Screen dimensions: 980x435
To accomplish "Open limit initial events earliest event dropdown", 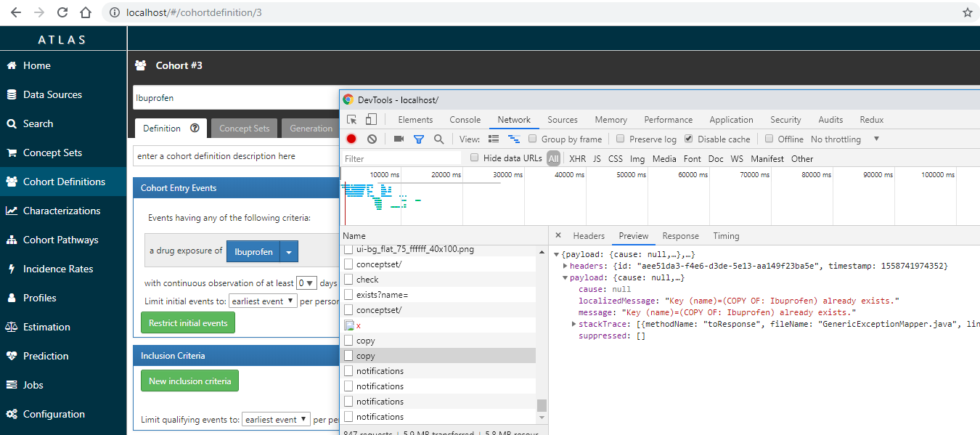I will click(x=263, y=301).
